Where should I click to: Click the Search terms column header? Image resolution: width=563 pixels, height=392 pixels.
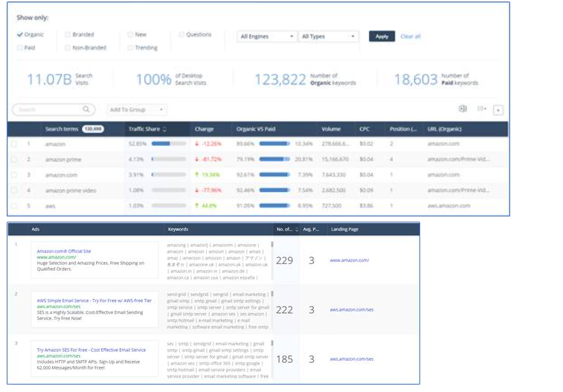click(62, 129)
